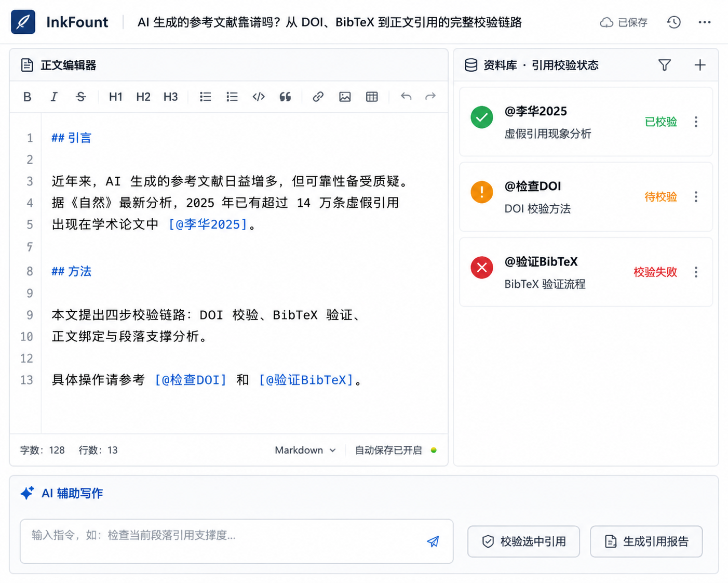
Task: Click the 已保存 saved label
Action: 632,22
